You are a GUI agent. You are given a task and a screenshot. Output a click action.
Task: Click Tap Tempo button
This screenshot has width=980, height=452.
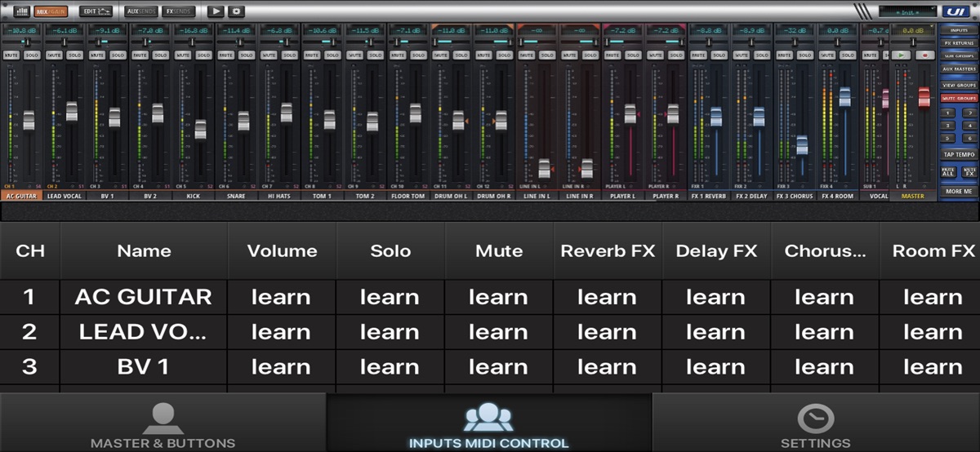pos(959,154)
